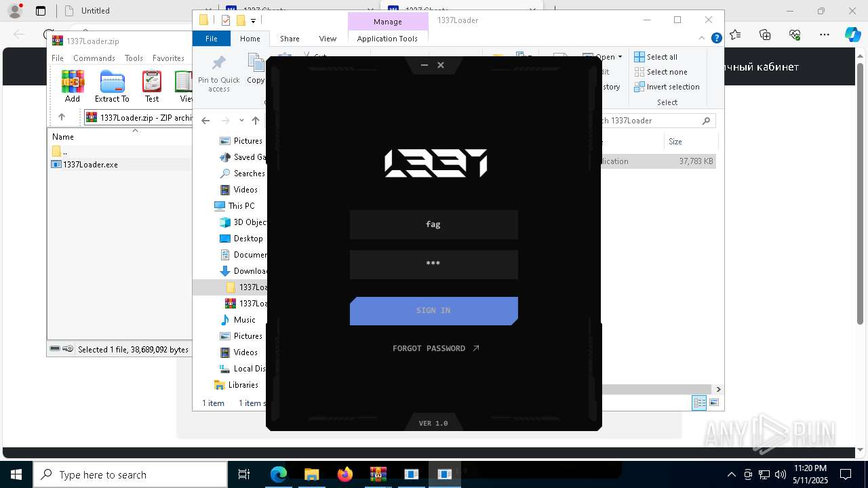Click the SIGN IN button

(433, 310)
